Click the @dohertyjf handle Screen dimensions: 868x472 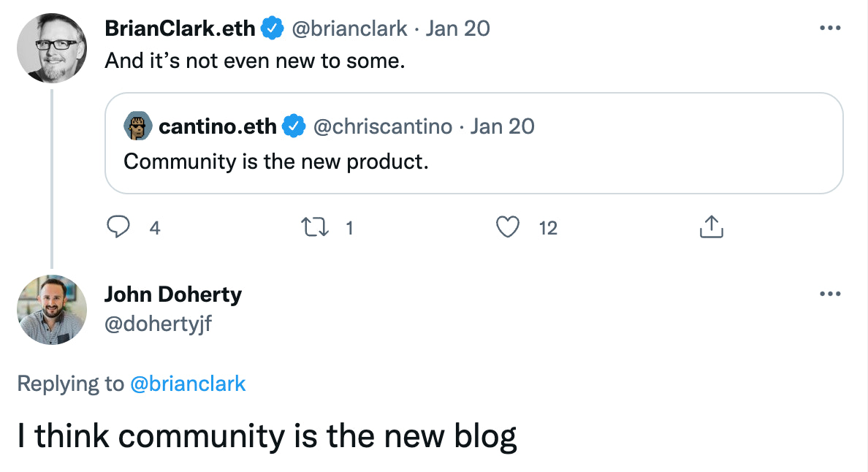coord(158,323)
